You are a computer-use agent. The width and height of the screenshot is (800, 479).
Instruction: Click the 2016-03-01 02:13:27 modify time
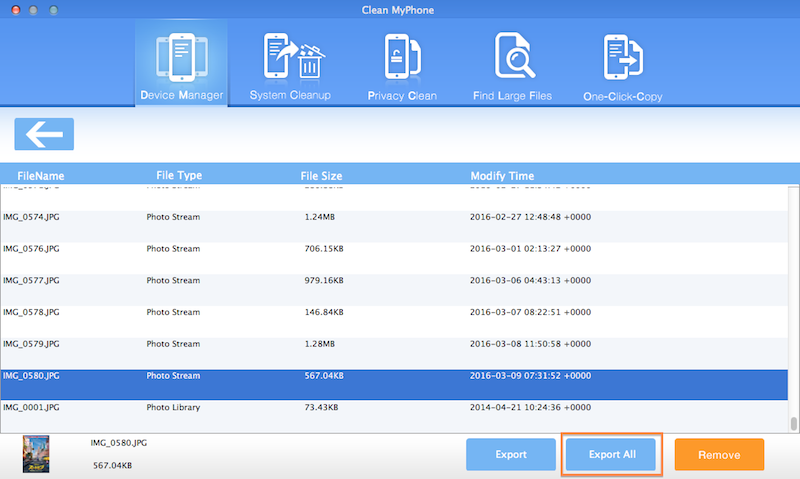click(x=530, y=248)
